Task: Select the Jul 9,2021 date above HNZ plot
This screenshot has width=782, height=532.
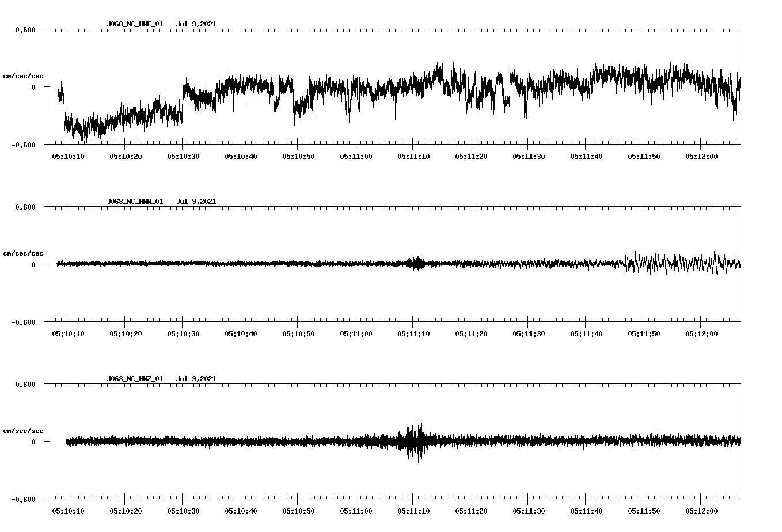Action: [196, 379]
